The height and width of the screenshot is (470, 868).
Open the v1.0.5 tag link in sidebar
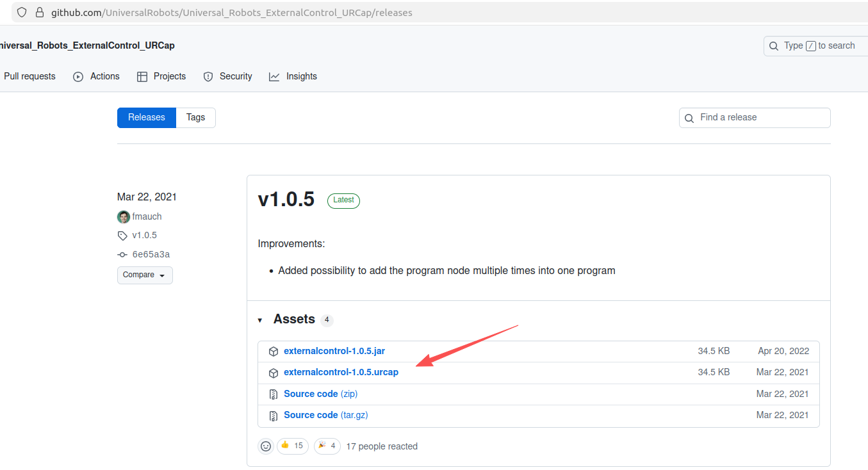144,235
